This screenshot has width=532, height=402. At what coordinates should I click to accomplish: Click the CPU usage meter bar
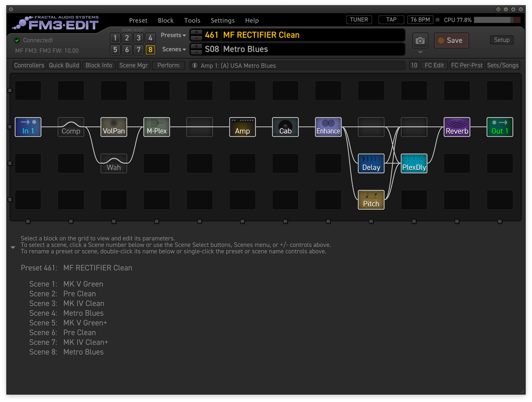coord(497,20)
